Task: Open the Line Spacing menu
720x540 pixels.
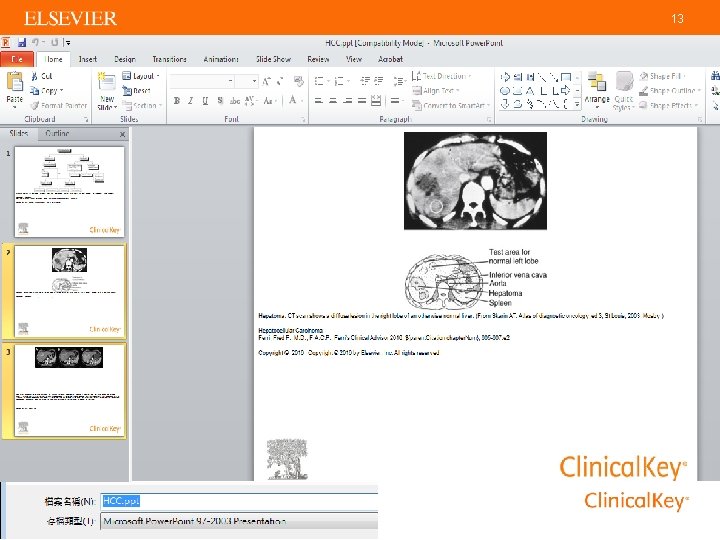Action: coord(399,81)
